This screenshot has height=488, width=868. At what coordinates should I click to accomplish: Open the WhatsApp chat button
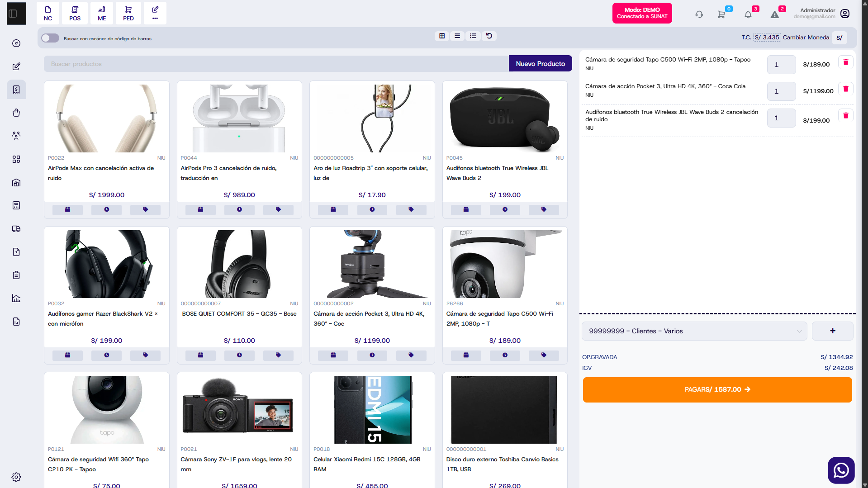pyautogui.click(x=841, y=470)
